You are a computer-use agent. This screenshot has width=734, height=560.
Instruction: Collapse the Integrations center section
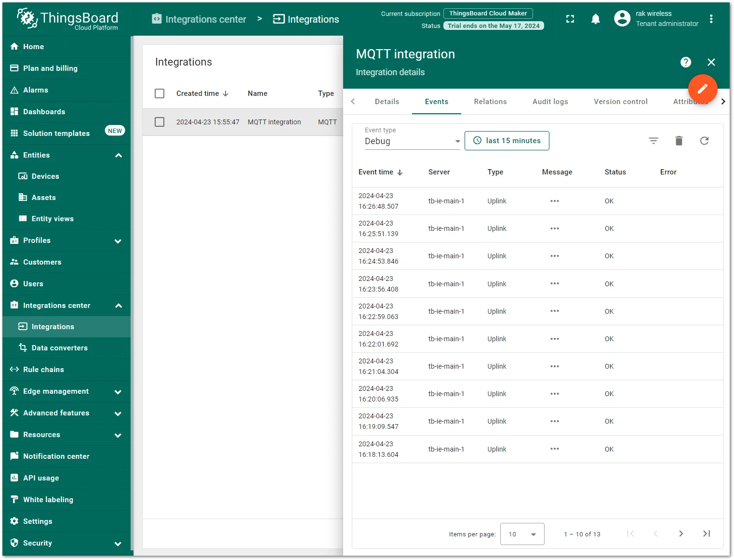[x=119, y=306]
